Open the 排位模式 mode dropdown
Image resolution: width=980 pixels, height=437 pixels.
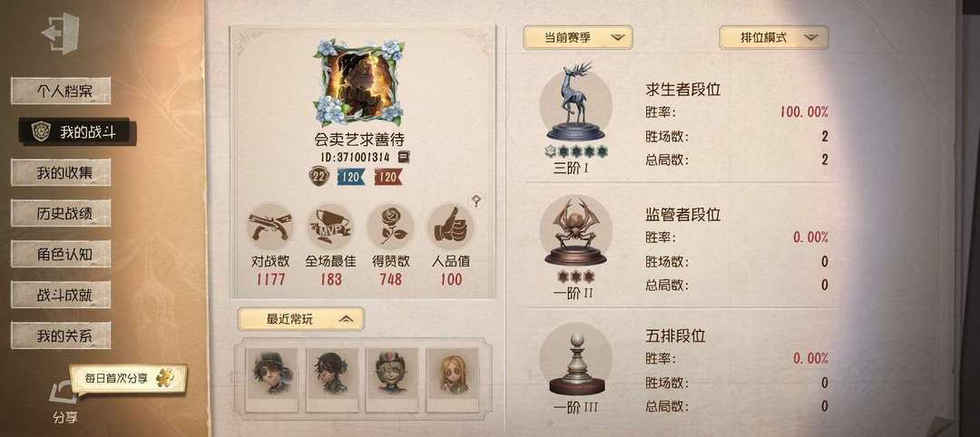(774, 37)
